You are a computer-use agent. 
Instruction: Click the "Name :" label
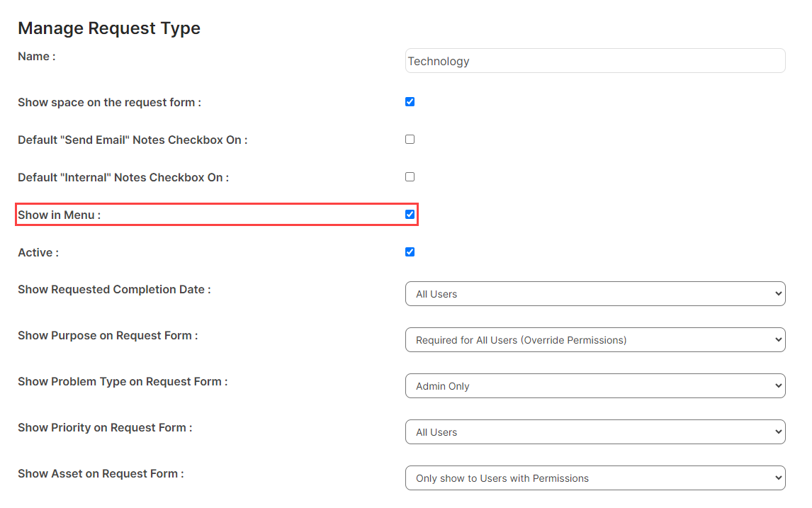point(37,57)
